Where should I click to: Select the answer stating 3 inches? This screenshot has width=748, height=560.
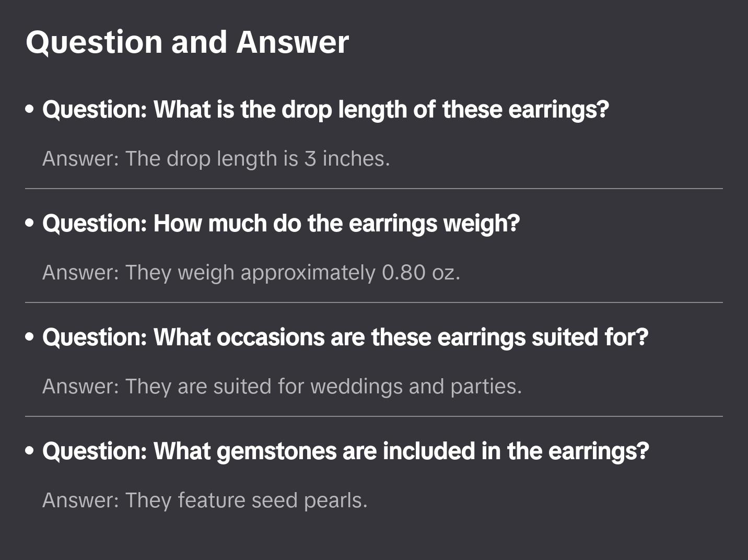pos(216,159)
